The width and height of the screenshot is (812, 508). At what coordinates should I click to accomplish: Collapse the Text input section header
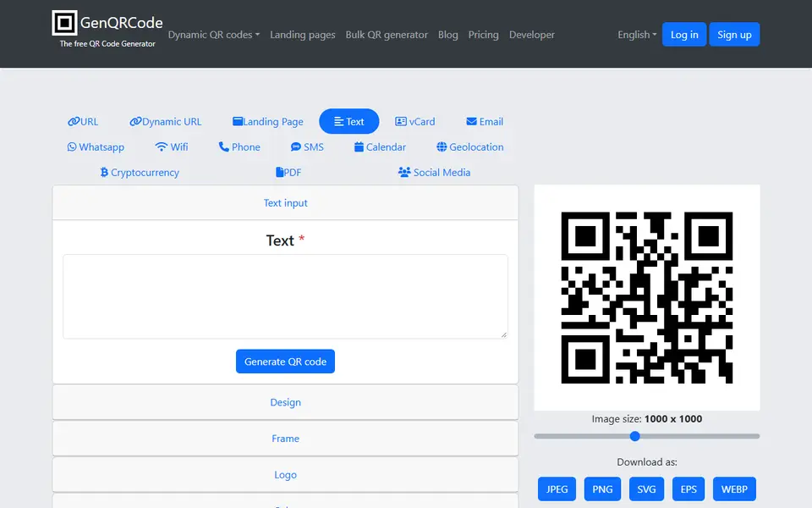click(x=285, y=202)
